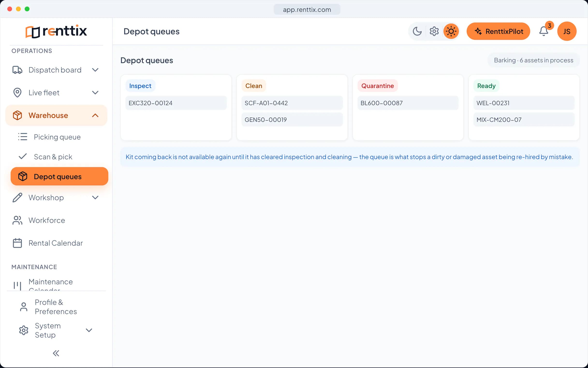Expand Dispatch board chevron
The height and width of the screenshot is (368, 588).
95,70
